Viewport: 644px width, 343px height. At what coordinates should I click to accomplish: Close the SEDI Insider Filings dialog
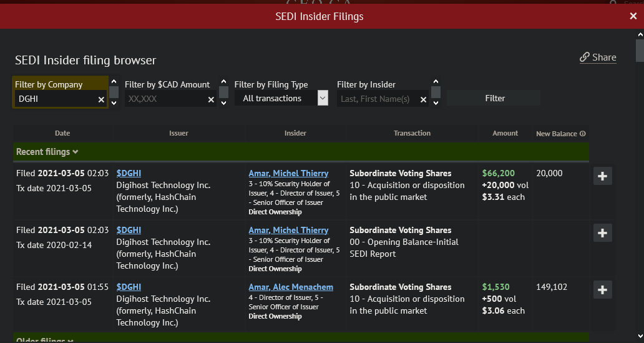pyautogui.click(x=633, y=16)
